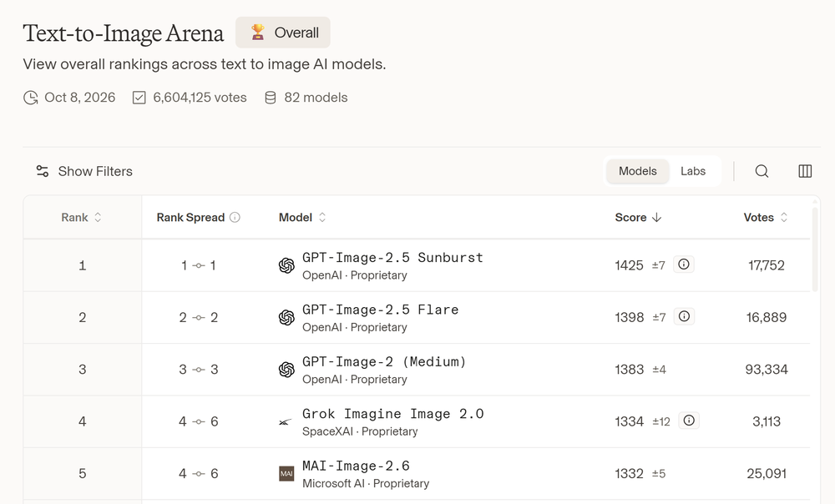835x504 pixels.
Task: Click the Oct 8, 2026 date
Action: click(x=80, y=98)
